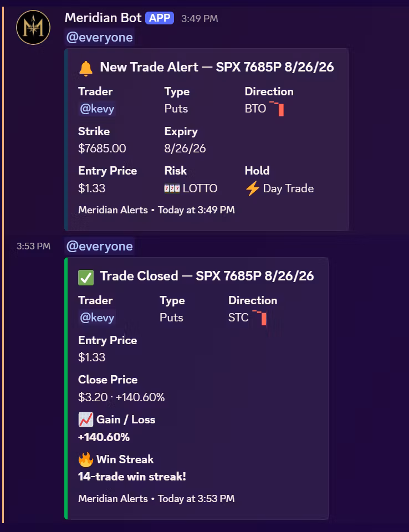Click the APP badge beside Meridian Bot
This screenshot has height=532, width=409.
point(160,18)
